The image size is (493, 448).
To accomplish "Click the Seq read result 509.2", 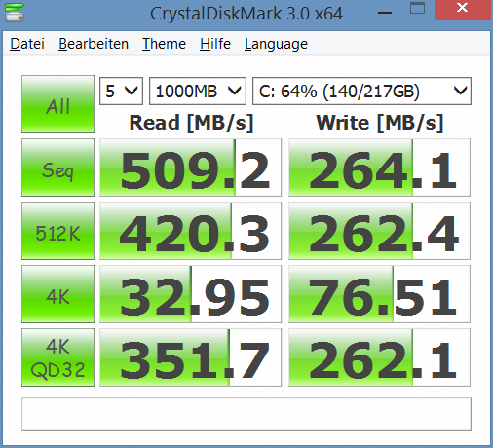I will (190, 168).
